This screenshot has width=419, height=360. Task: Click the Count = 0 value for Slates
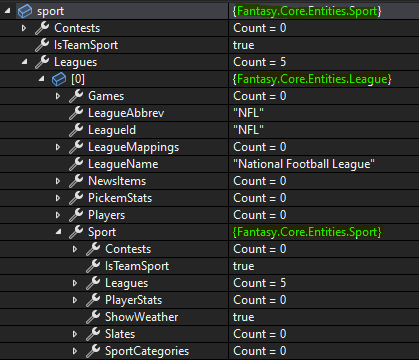(x=260, y=334)
